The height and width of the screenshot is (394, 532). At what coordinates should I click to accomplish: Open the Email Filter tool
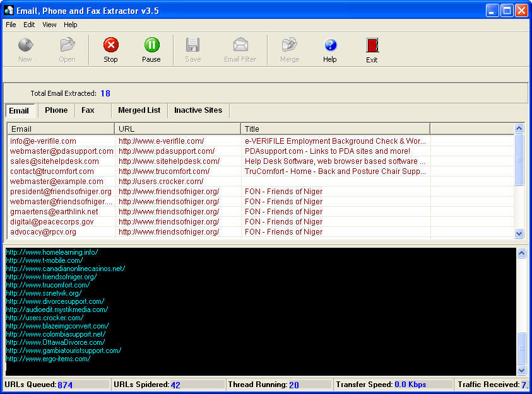coord(240,49)
